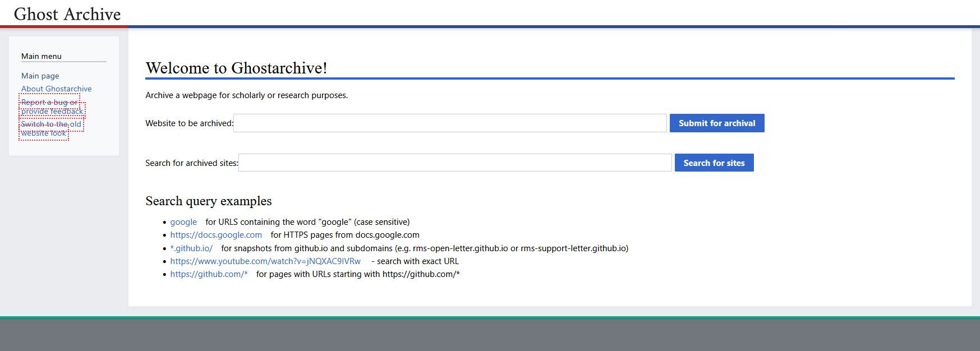Click 'for HTTPS pages from docs.google.com' text
Viewport: 980px width, 351px height.
345,235
